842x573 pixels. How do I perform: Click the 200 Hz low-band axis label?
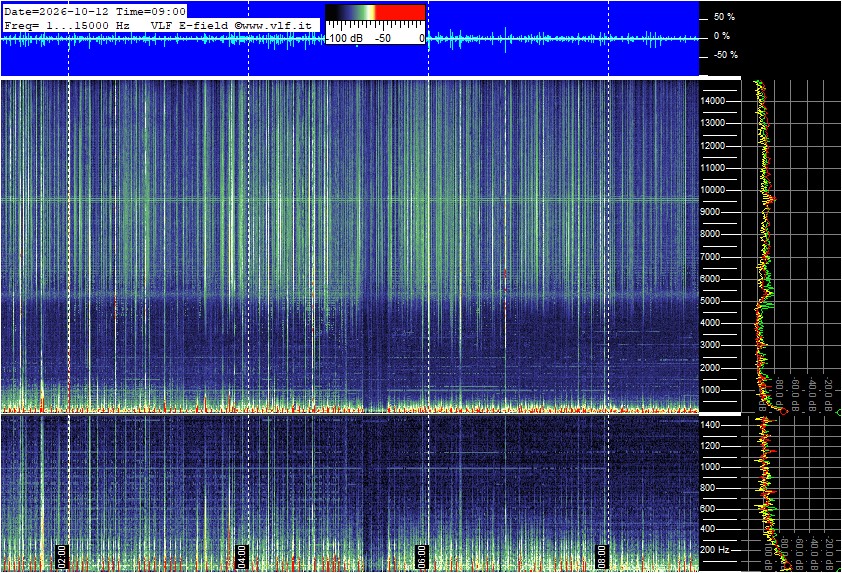715,550
